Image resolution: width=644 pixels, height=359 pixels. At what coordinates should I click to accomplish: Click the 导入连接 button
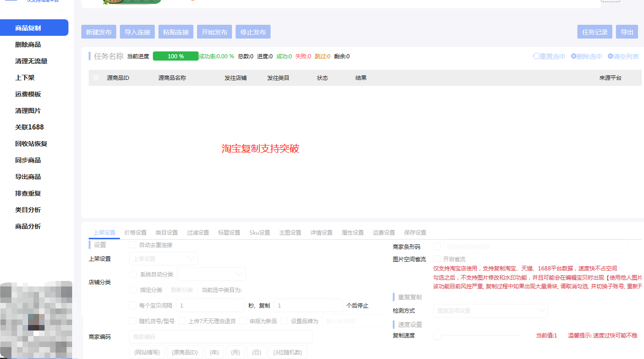click(137, 32)
